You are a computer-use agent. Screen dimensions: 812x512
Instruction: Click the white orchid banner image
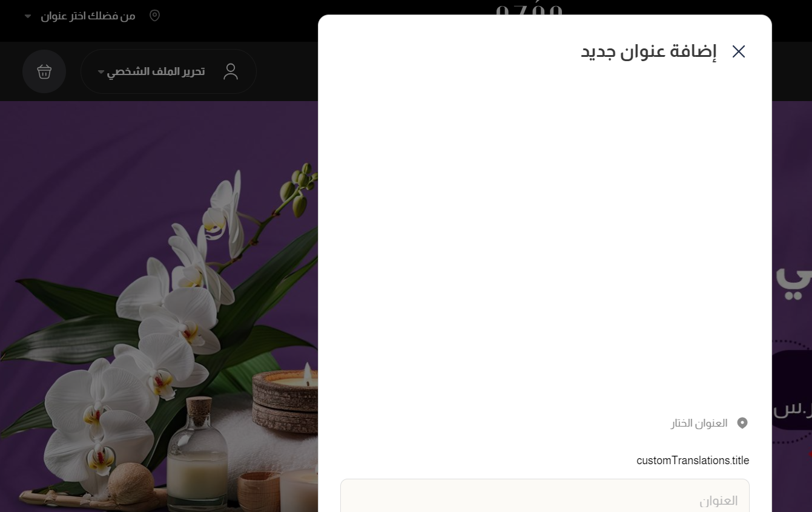[x=159, y=306]
